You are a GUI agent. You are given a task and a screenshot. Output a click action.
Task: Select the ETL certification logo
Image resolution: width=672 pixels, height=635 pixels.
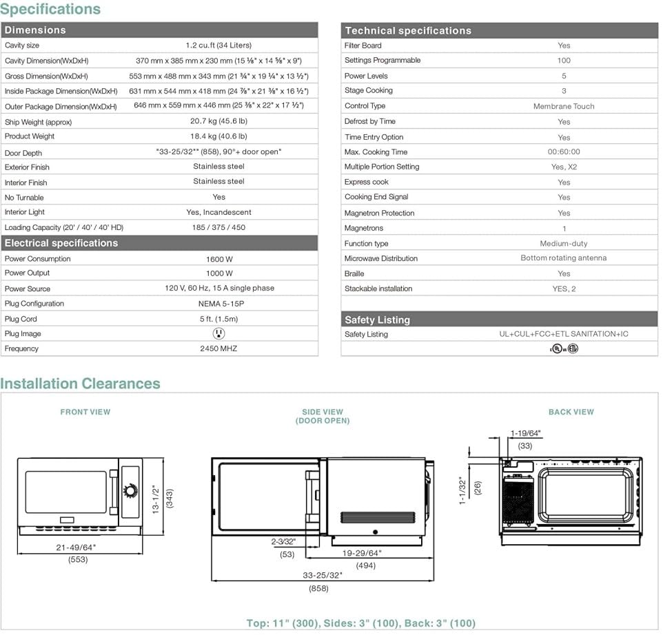tap(573, 348)
